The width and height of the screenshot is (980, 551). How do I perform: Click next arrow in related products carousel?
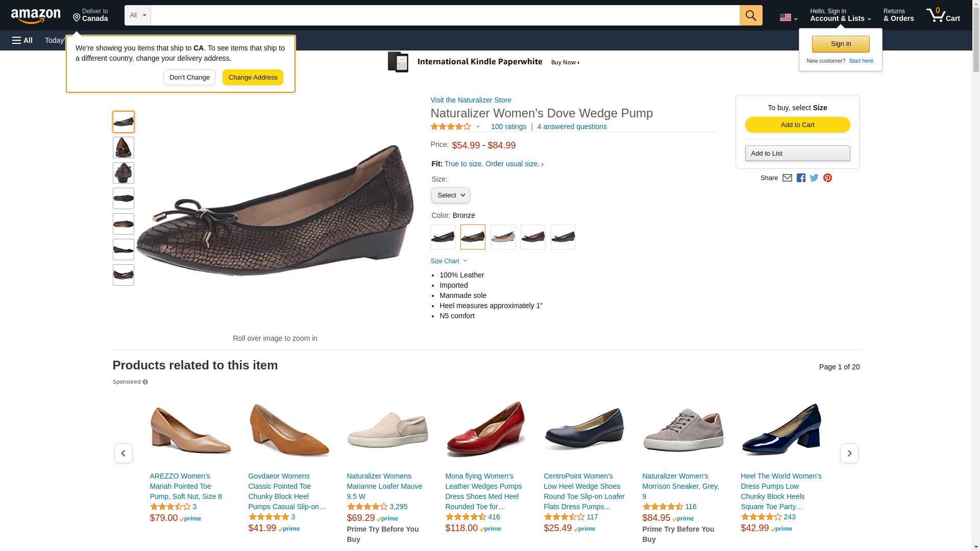(849, 453)
